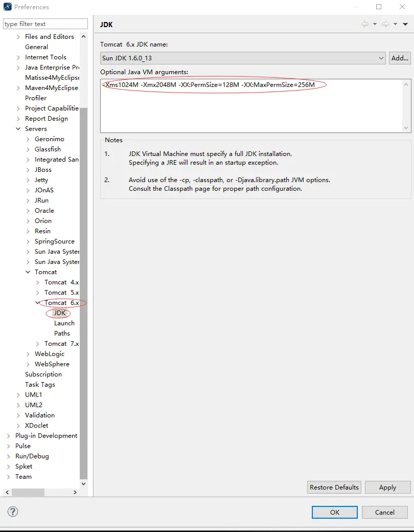Cancel the Preferences dialog
414x532 pixels.
point(384,513)
